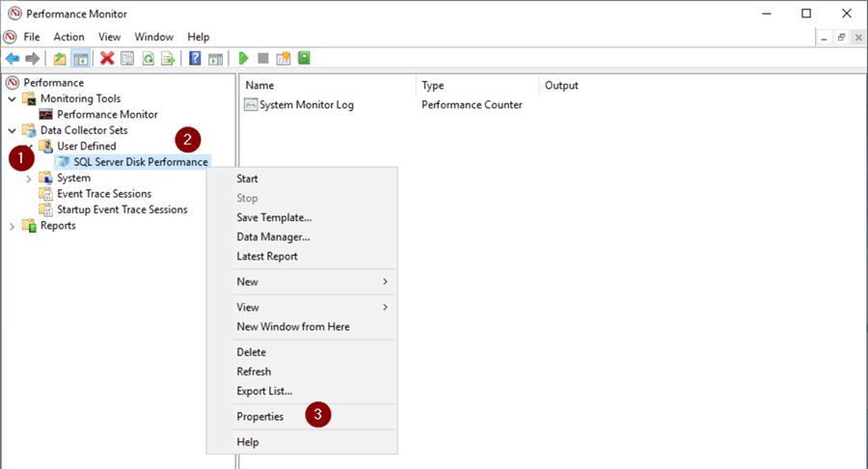The height and width of the screenshot is (469, 868).
Task: Expand the Reports tree node
Action: (13, 226)
